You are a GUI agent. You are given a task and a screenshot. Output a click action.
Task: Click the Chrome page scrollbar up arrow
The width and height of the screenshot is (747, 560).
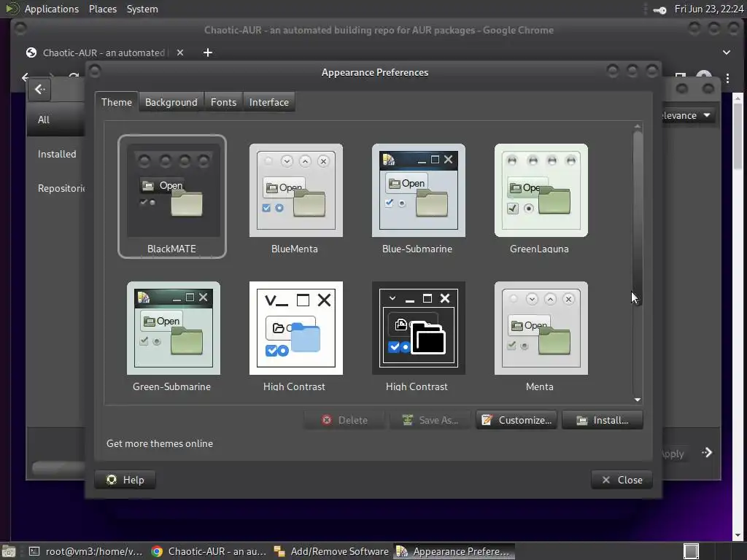738,98
